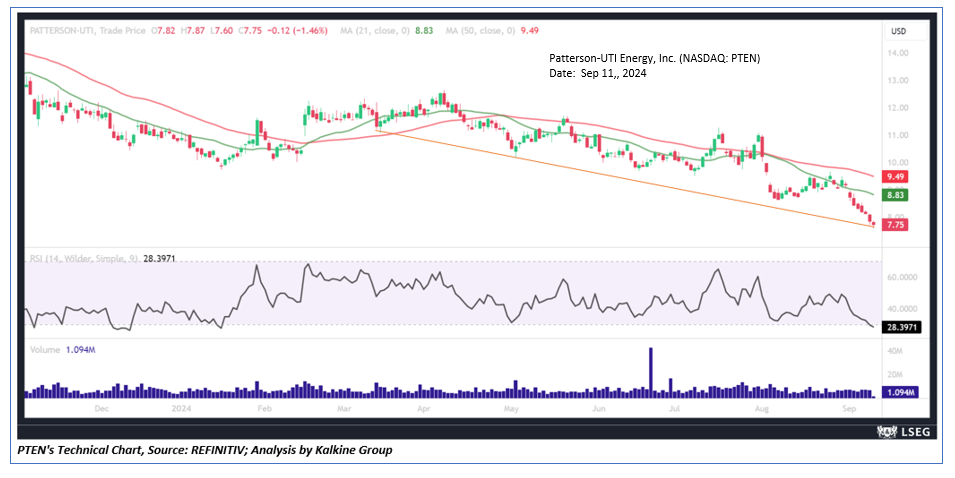Viewport: 955px width, 478px height.
Task: Click the 14.00 price axis label
Action: tap(898, 54)
